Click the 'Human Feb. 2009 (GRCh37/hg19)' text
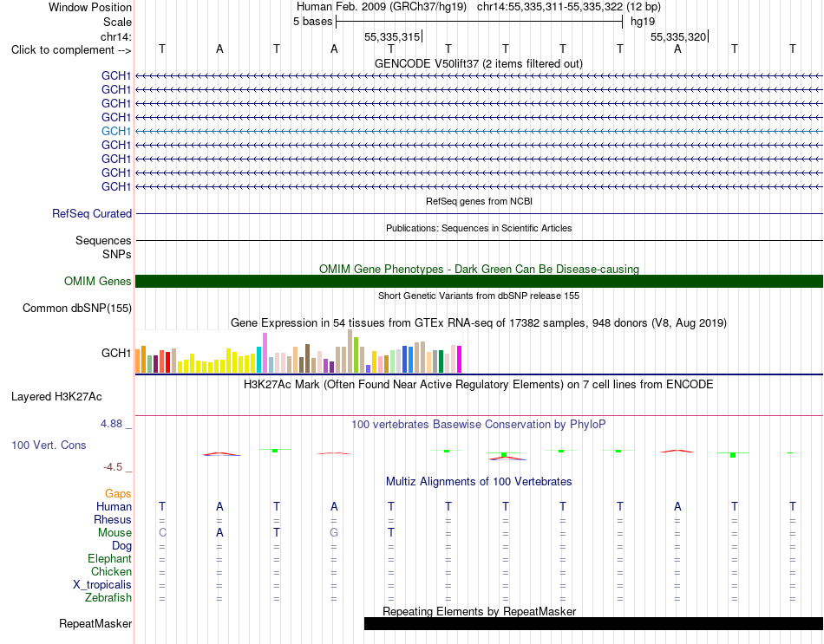The height and width of the screenshot is (644, 824). 383,7
